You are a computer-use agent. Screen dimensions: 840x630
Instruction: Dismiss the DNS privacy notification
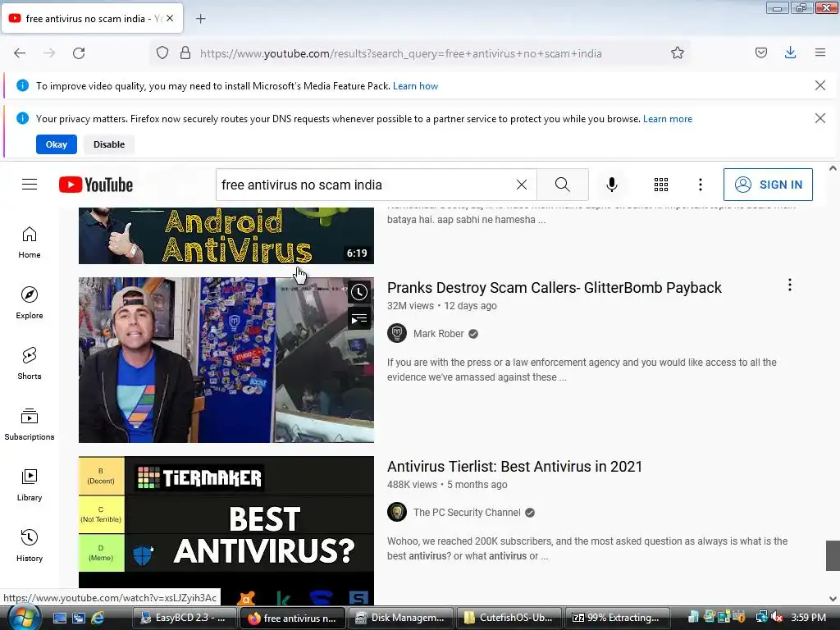(x=819, y=118)
